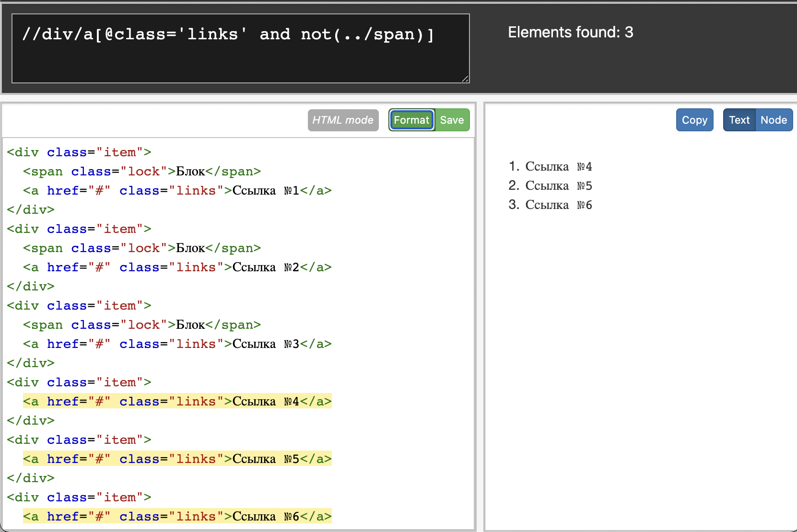
Task: Click the span line above Ссылка №2
Action: [141, 248]
